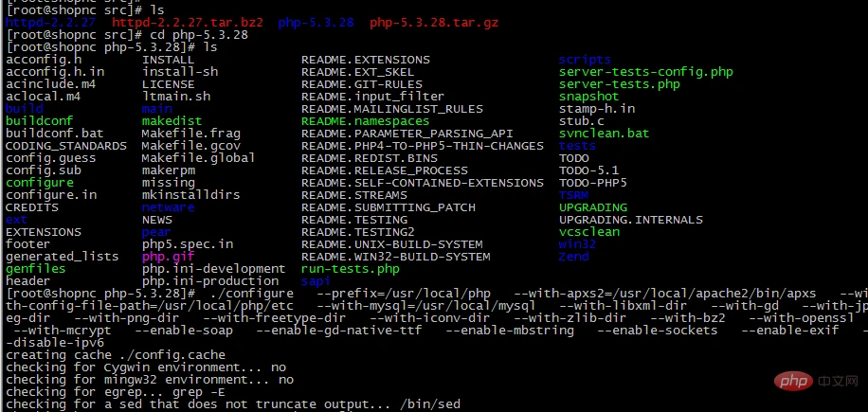Viewport: 868px width, 412px height.
Task: Click the httpd-2.2.27.tar.bz2 archive filename
Action: (x=189, y=22)
